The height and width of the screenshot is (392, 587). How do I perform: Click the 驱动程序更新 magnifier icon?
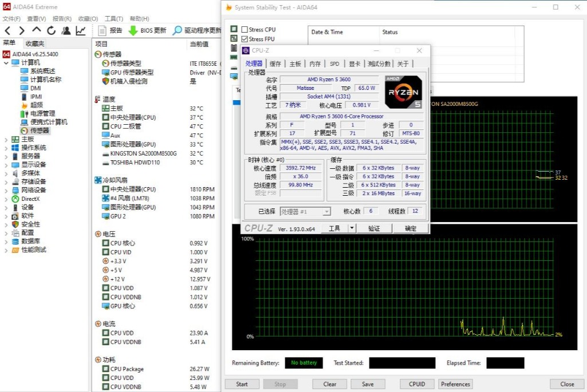pos(177,31)
